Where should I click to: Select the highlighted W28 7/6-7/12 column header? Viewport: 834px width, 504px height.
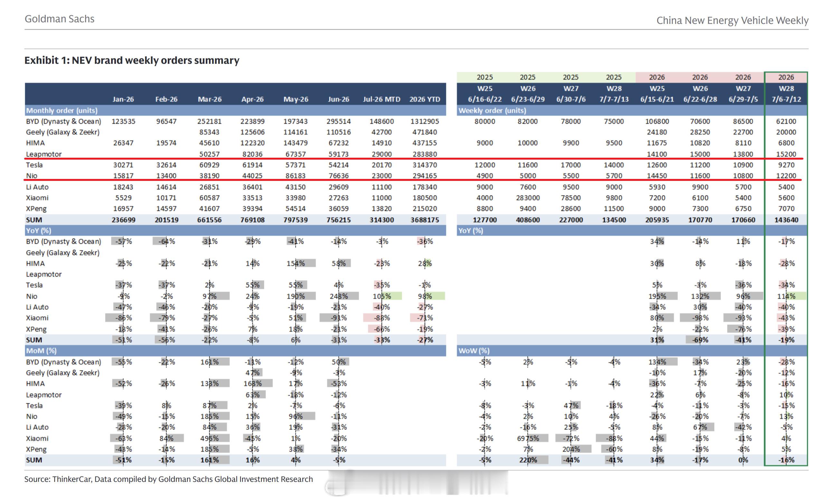pyautogui.click(x=786, y=94)
